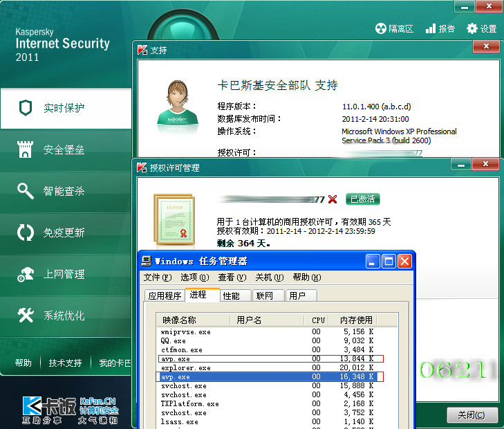Screen dimensions: 504x429
Task: Minimize the 授权许可管理 window
Action: click(461, 165)
